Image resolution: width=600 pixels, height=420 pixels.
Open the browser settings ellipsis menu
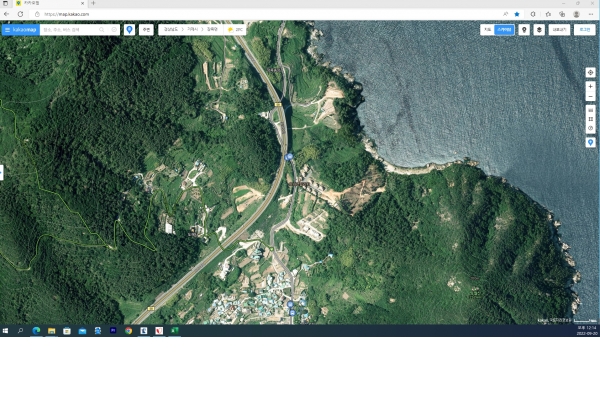coord(590,14)
